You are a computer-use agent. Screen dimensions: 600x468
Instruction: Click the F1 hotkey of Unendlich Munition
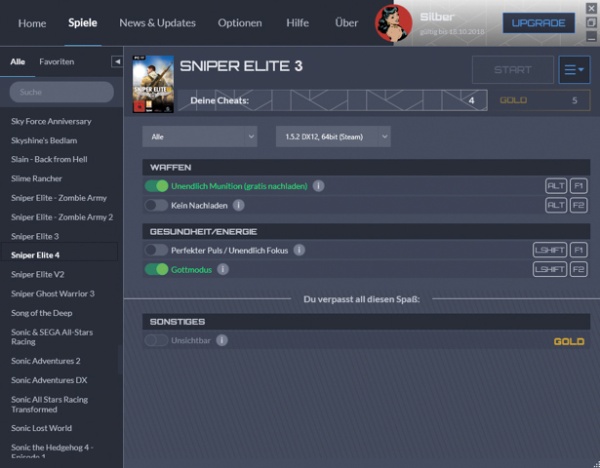[578, 186]
